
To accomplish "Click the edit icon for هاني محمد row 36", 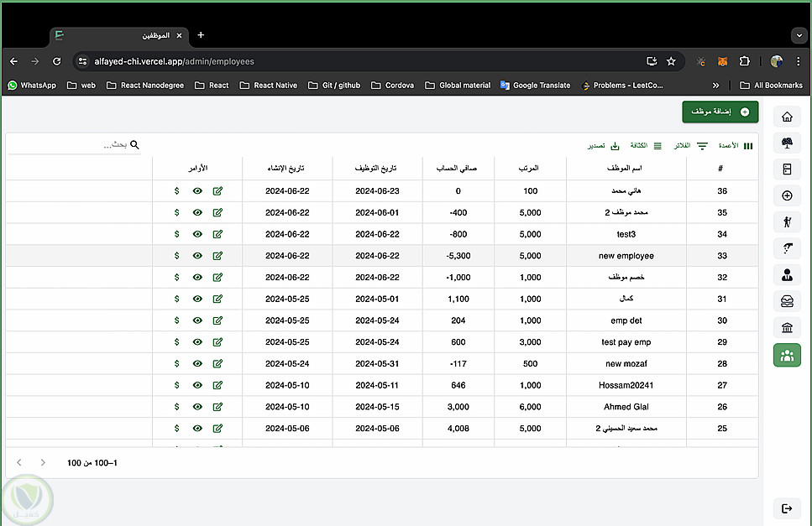I will click(217, 190).
